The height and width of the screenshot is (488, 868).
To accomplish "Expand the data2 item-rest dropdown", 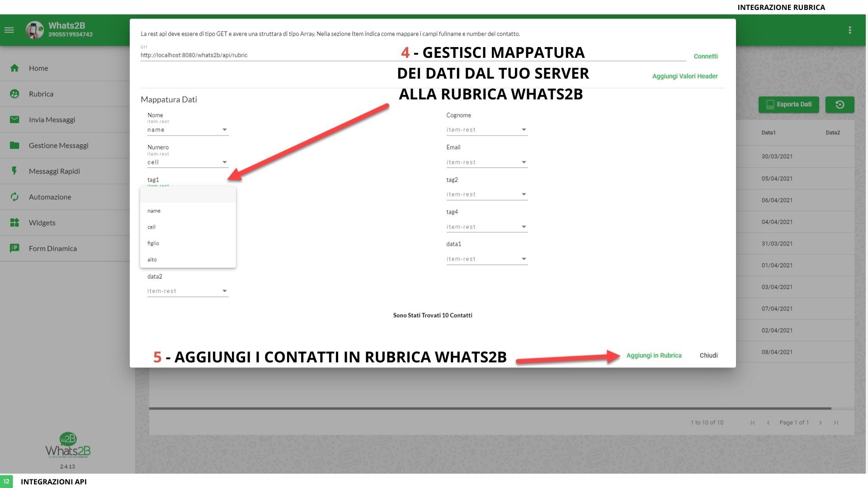I will (x=188, y=291).
